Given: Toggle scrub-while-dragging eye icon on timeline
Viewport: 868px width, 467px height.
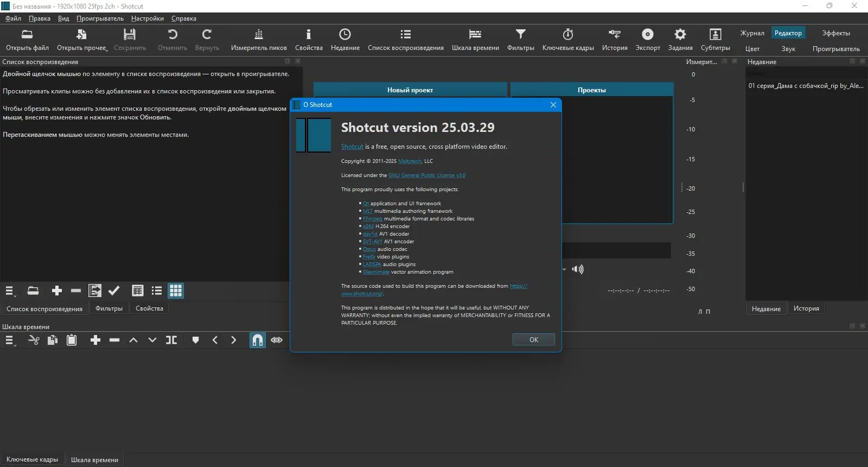Looking at the screenshot, I should tap(277, 340).
